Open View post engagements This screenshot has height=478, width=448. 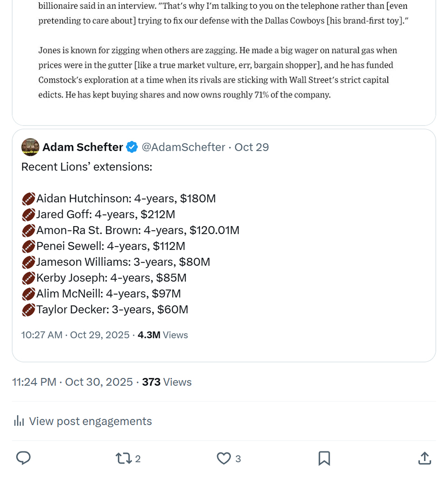click(x=90, y=421)
